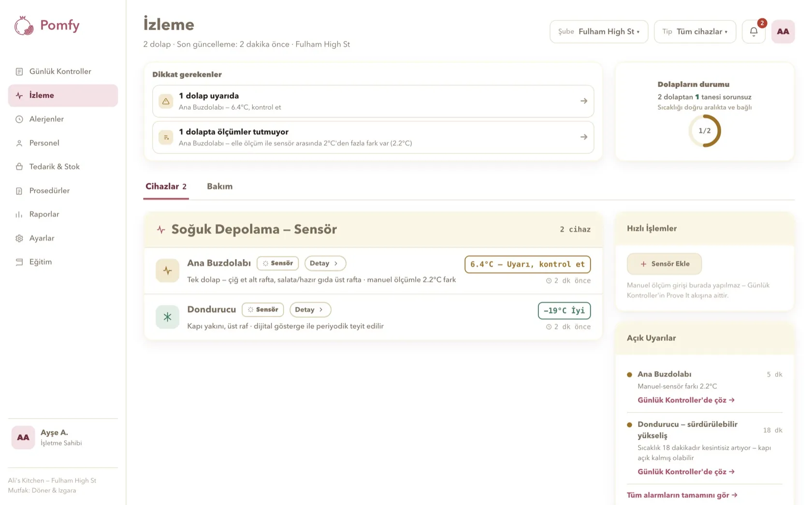Viewport: 812px width, 505px height.
Task: Open Detay for Ana Buzdolabı
Action: click(x=325, y=263)
